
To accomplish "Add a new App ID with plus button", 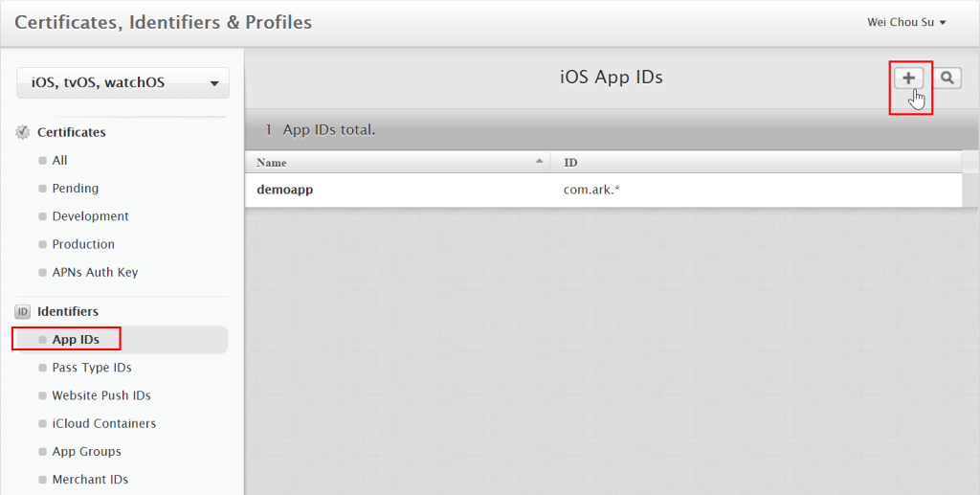I will 908,79.
